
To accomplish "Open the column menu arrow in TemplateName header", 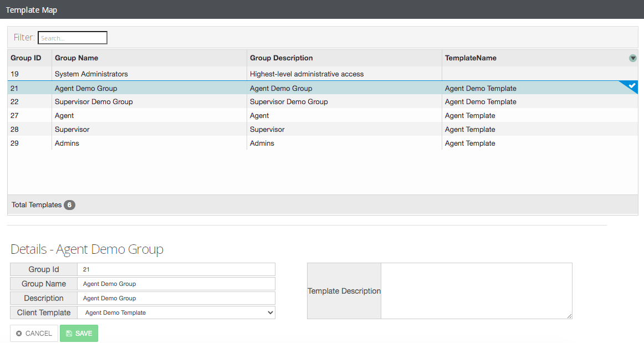I will [632, 58].
